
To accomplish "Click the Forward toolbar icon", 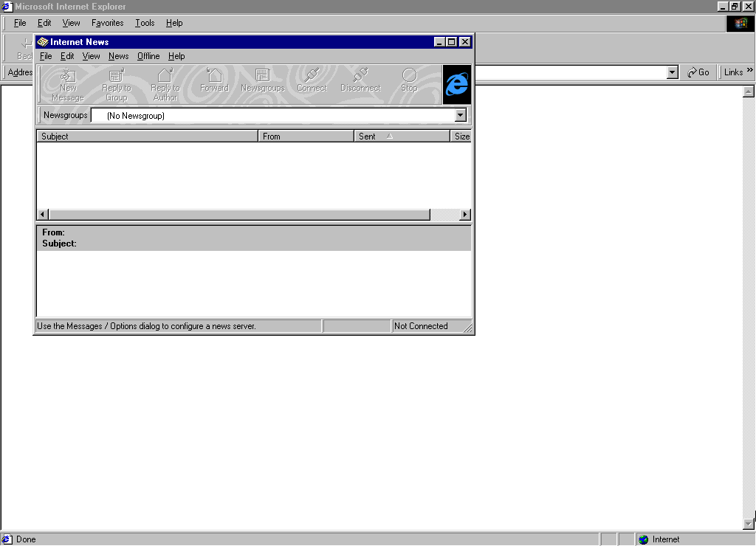I will (x=215, y=80).
